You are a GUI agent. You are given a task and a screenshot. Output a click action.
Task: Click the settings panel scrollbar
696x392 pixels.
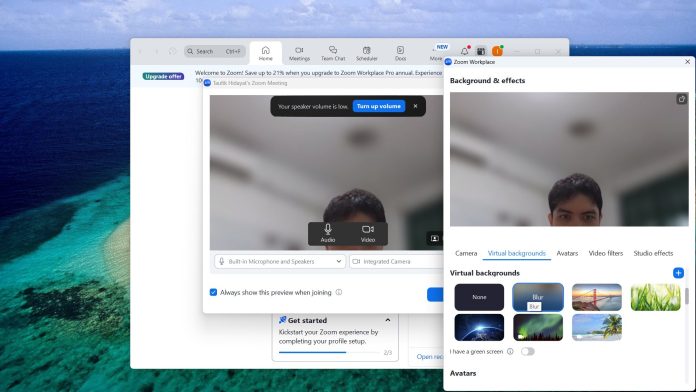[687, 296]
